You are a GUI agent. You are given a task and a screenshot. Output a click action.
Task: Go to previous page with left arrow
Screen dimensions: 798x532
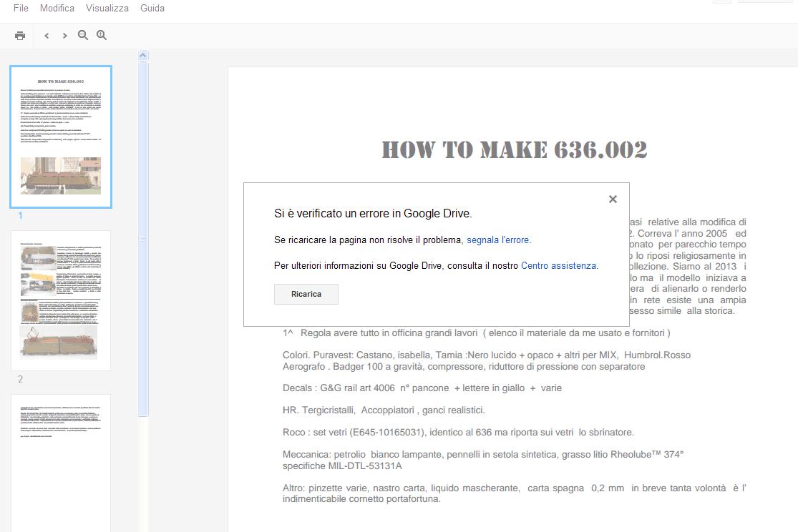click(47, 36)
